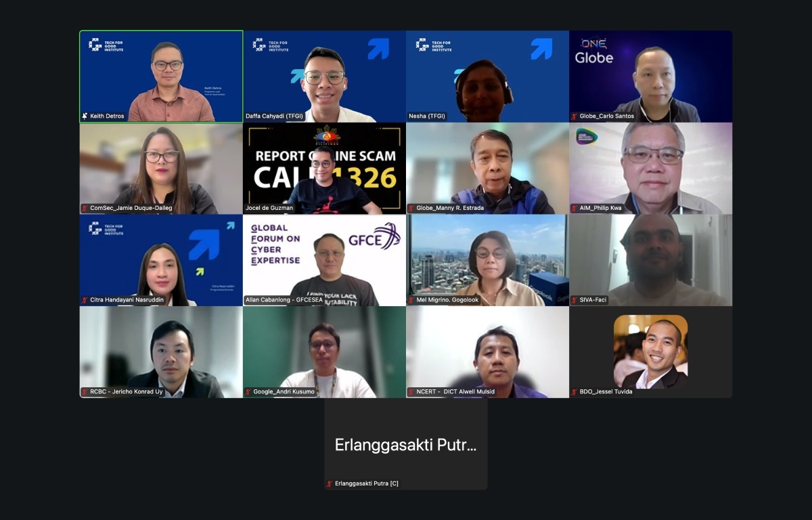Click muted mic icon for RCBC - Jericho Konrad Uy
Image resolution: width=812 pixels, height=520 pixels.
tap(85, 392)
